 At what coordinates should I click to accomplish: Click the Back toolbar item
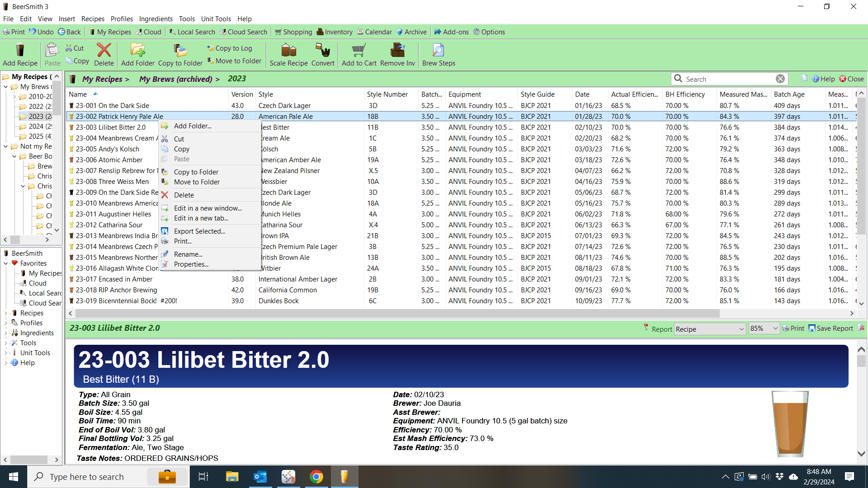tap(69, 32)
